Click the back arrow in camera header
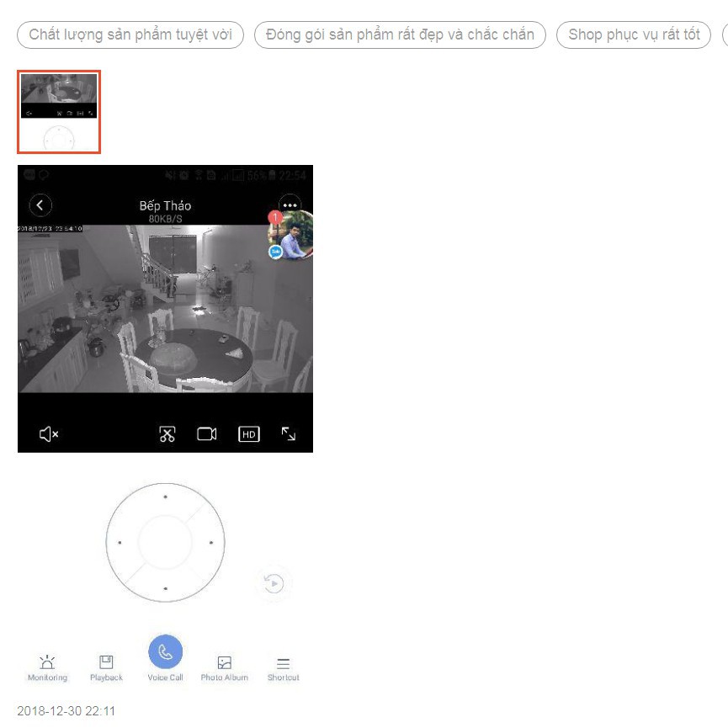 tap(40, 206)
